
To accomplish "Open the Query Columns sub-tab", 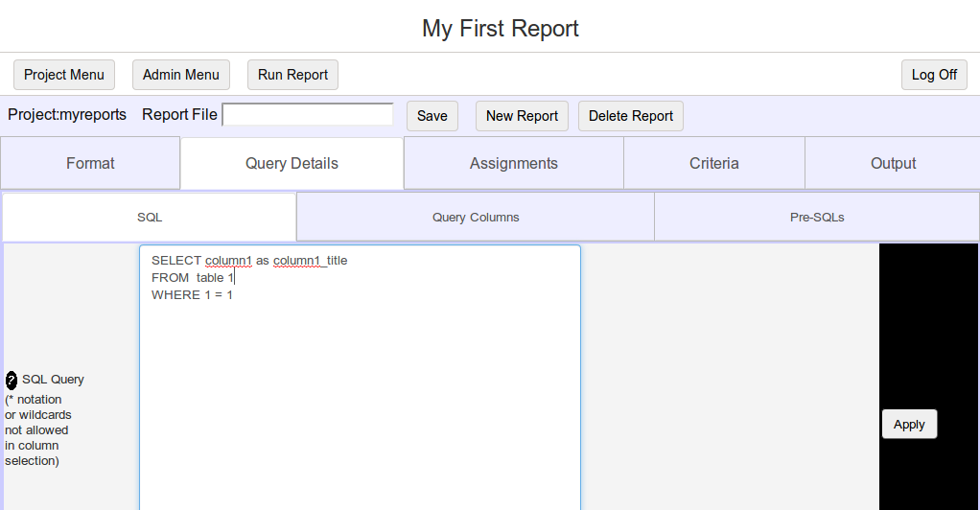I will coord(476,217).
